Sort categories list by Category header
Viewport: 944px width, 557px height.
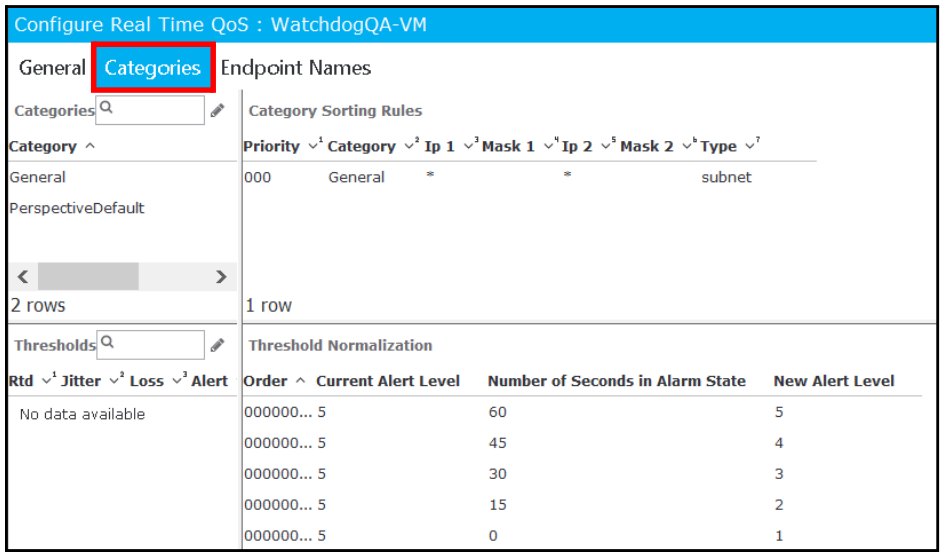52,146
